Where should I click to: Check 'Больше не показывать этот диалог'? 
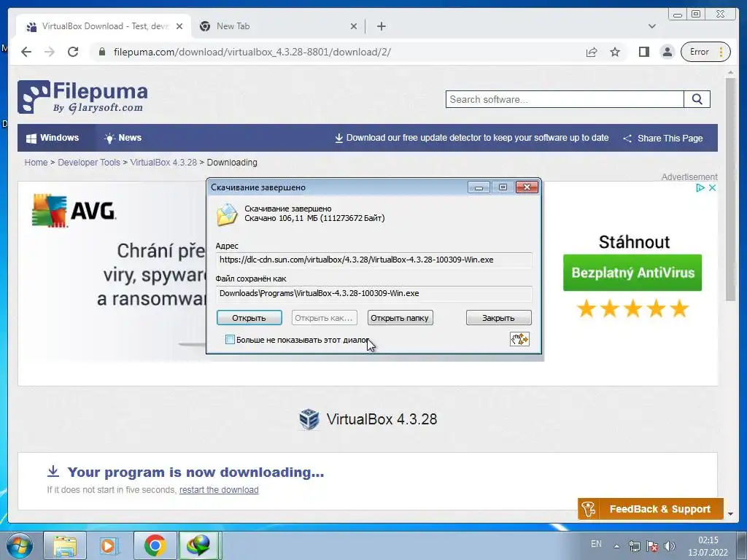pyautogui.click(x=230, y=340)
